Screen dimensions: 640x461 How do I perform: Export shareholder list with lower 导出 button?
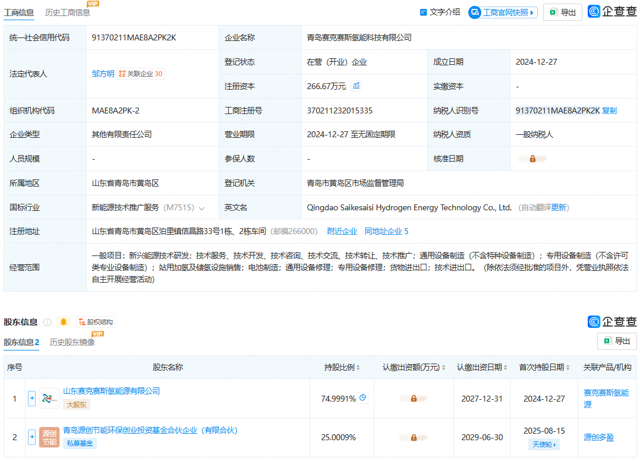point(617,341)
